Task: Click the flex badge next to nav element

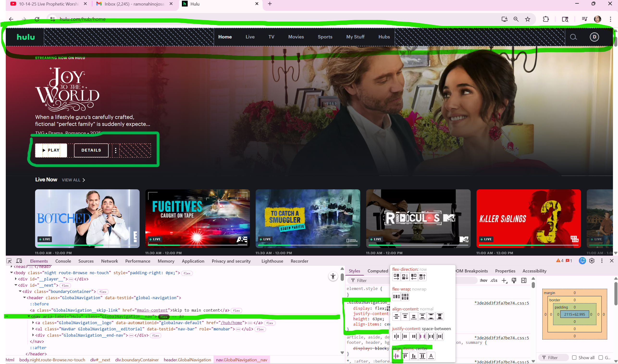Action: (x=164, y=317)
